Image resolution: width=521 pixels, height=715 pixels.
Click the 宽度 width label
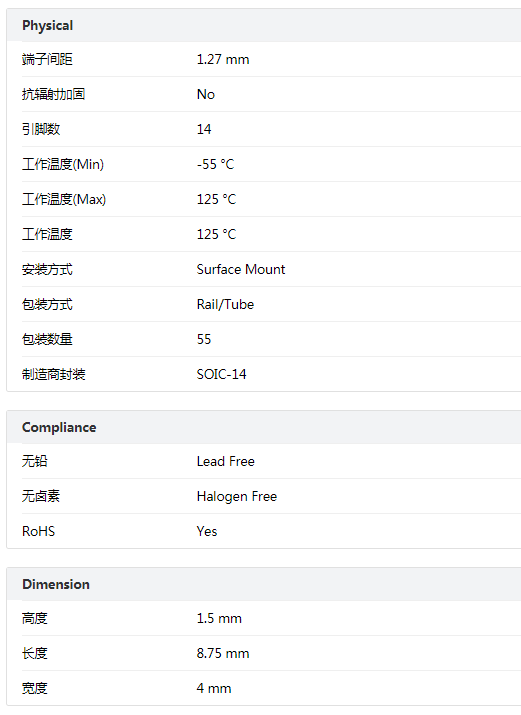35,688
